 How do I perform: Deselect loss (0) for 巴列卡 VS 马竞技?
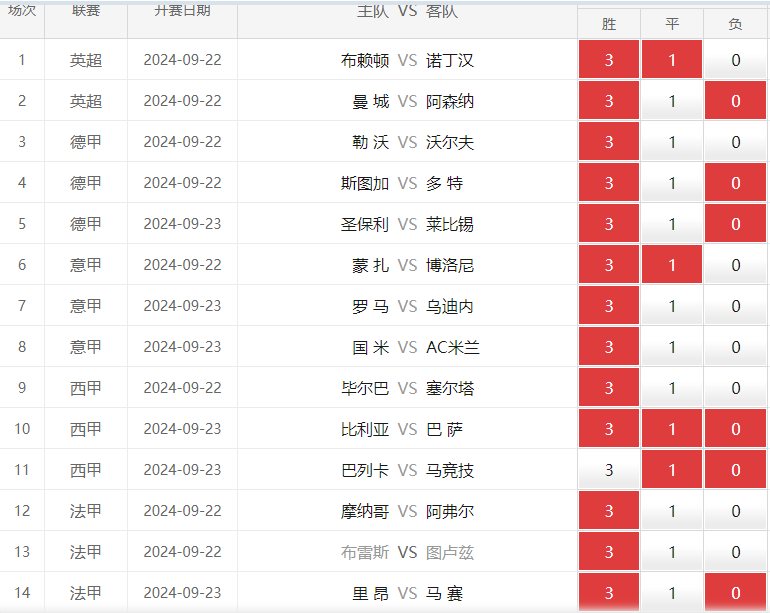(735, 470)
